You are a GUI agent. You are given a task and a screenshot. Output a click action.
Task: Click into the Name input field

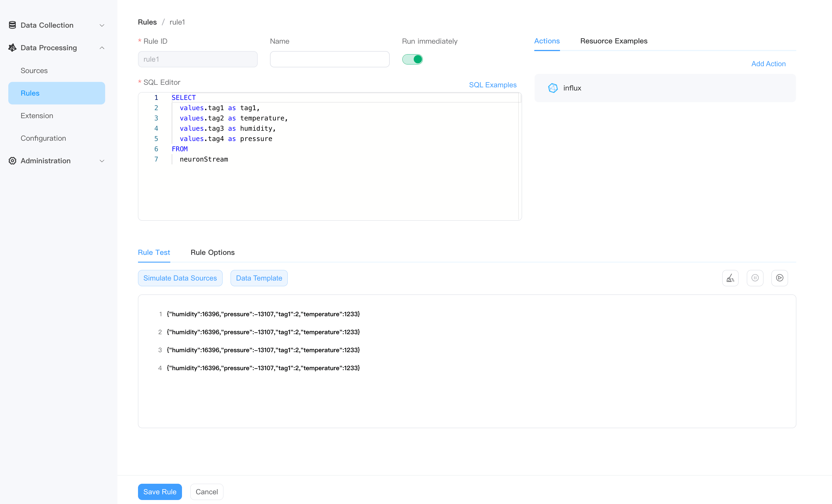pyautogui.click(x=329, y=59)
